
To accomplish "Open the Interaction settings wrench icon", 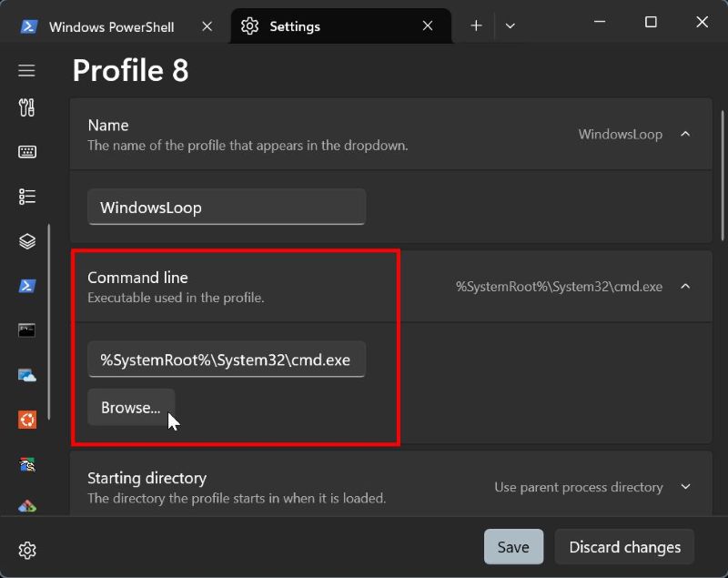I will tap(26, 108).
